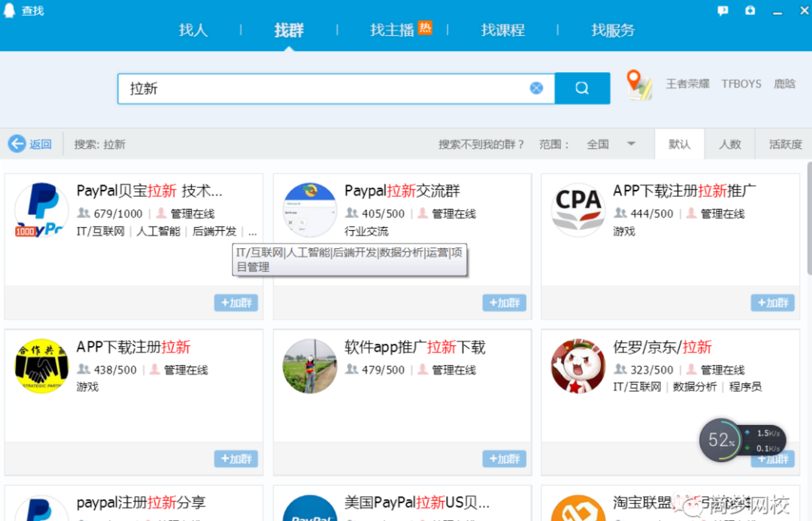Open the feedback chat bubble icon
This screenshot has width=812, height=521.
(722, 10)
